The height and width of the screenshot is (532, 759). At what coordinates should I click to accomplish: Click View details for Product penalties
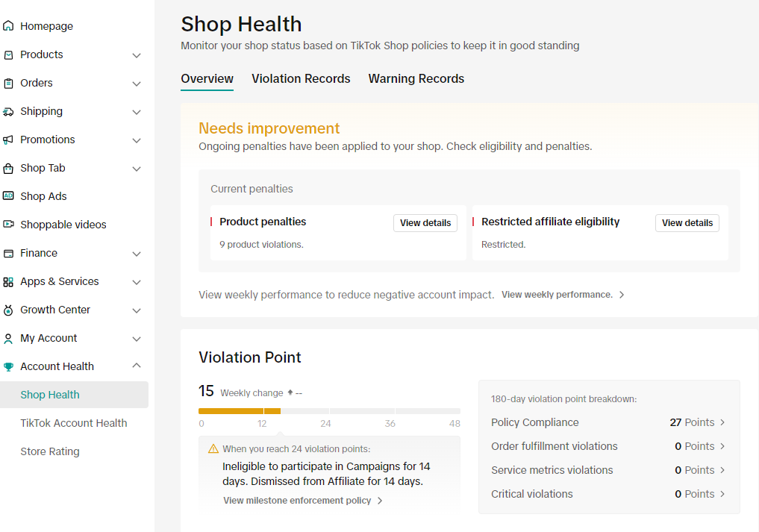coord(425,222)
